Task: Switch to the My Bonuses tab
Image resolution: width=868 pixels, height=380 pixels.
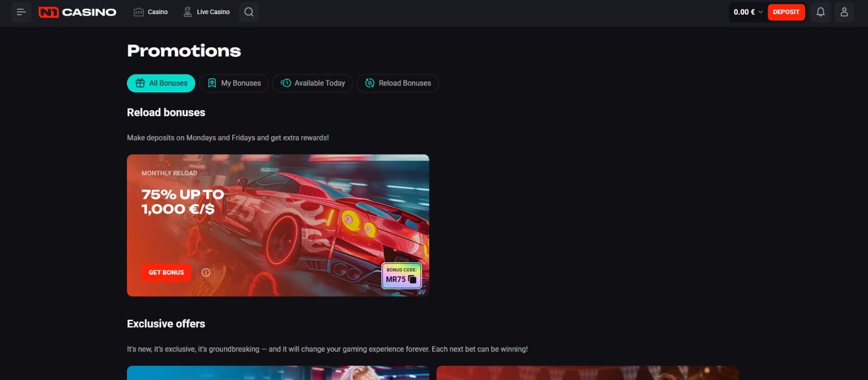Action: tap(234, 83)
